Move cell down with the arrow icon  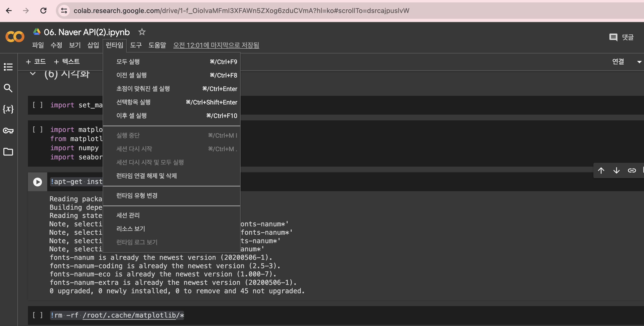[x=616, y=170]
